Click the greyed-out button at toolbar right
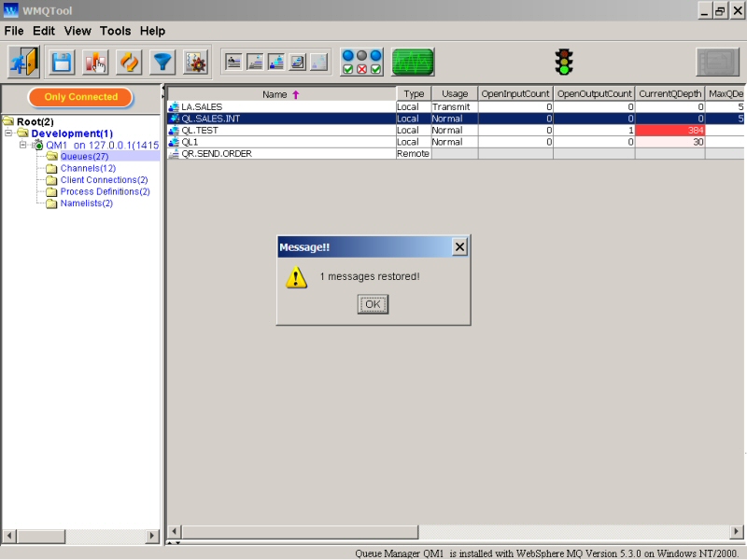 point(717,62)
